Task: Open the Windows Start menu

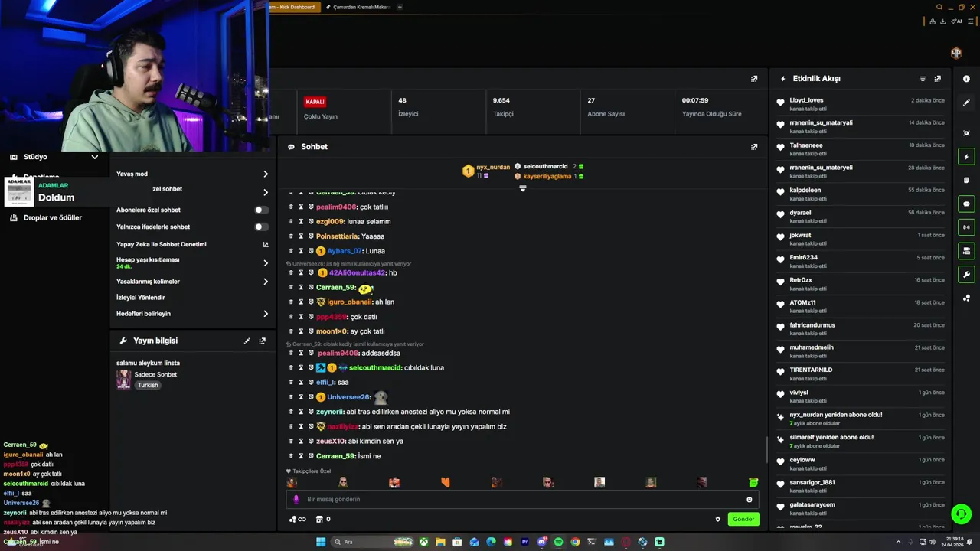Action: pyautogui.click(x=321, y=543)
